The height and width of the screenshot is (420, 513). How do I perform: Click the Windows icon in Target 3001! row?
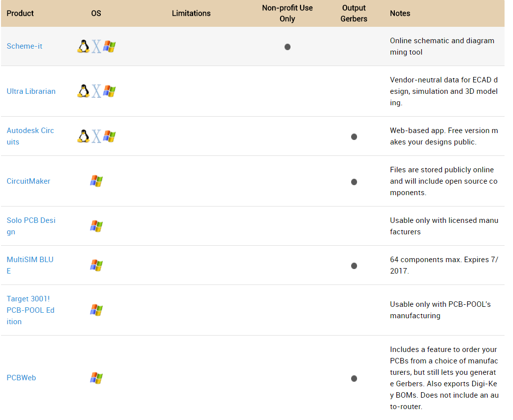pos(96,310)
